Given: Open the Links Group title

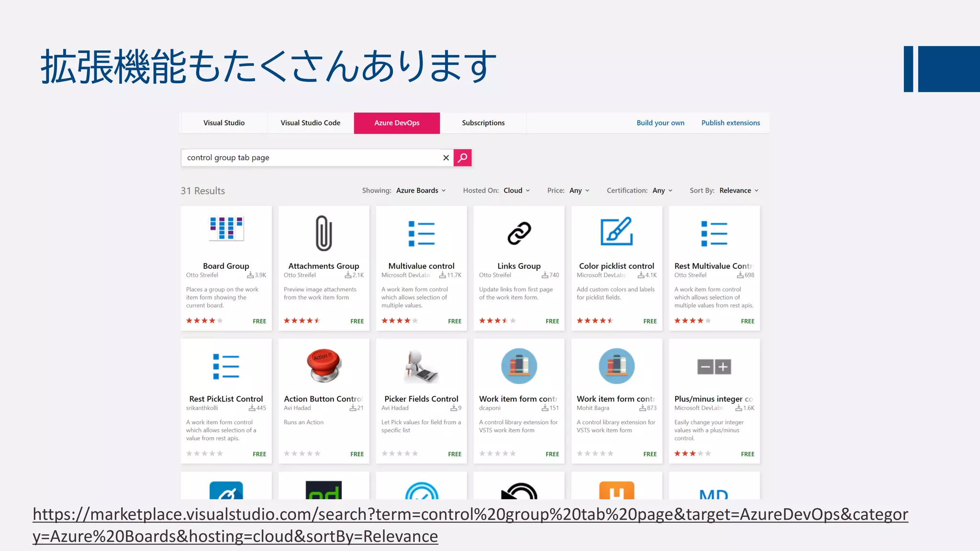Looking at the screenshot, I should (x=519, y=266).
